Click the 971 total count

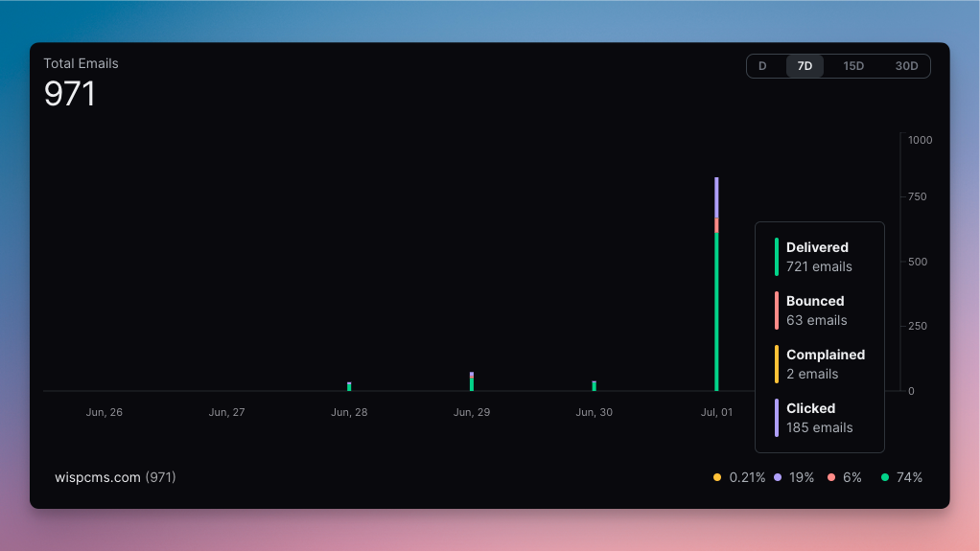point(69,94)
